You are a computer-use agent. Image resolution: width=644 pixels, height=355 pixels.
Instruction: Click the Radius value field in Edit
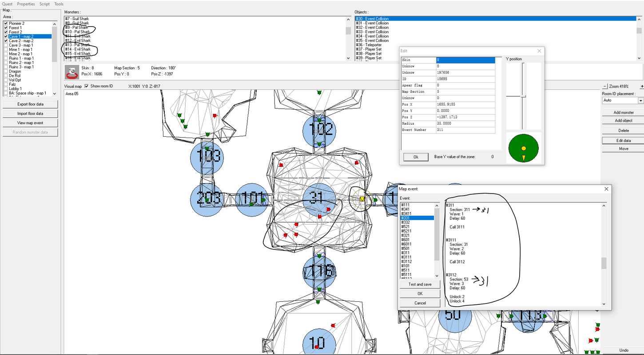tap(465, 124)
